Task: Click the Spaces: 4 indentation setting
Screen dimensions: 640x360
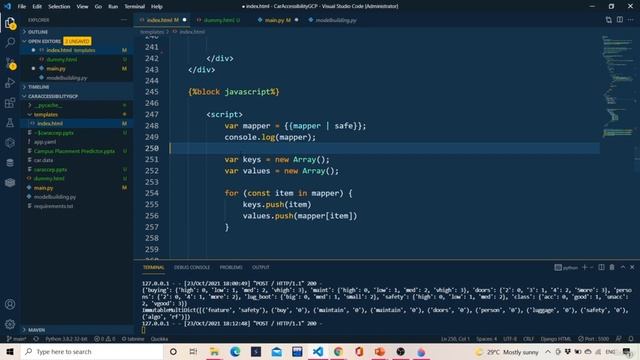Action: pyautogui.click(x=487, y=339)
